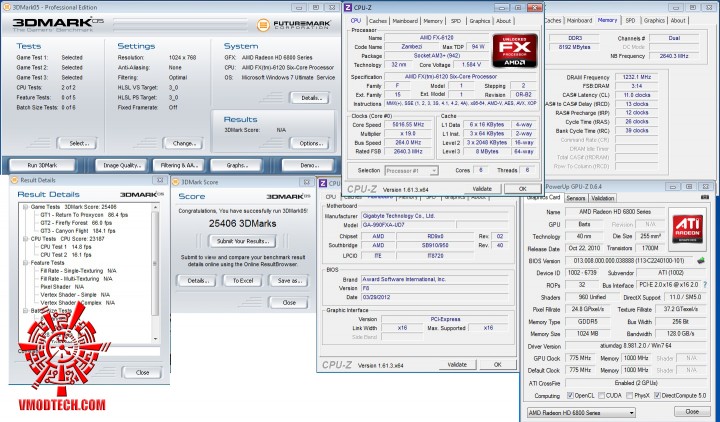This screenshot has width=720, height=422.
Task: Click Close button in Result Details window
Action: 142,372
